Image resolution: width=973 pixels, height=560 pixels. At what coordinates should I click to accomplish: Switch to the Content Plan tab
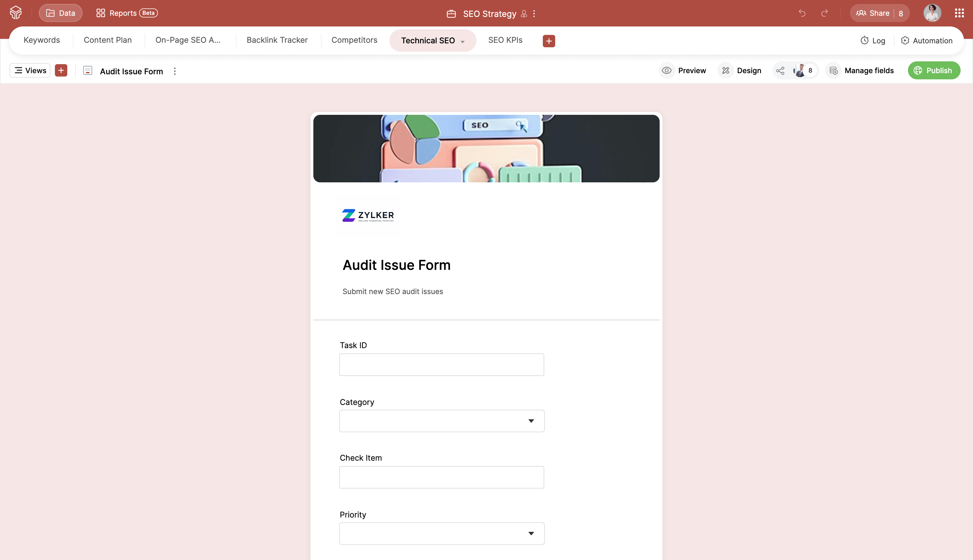(108, 40)
